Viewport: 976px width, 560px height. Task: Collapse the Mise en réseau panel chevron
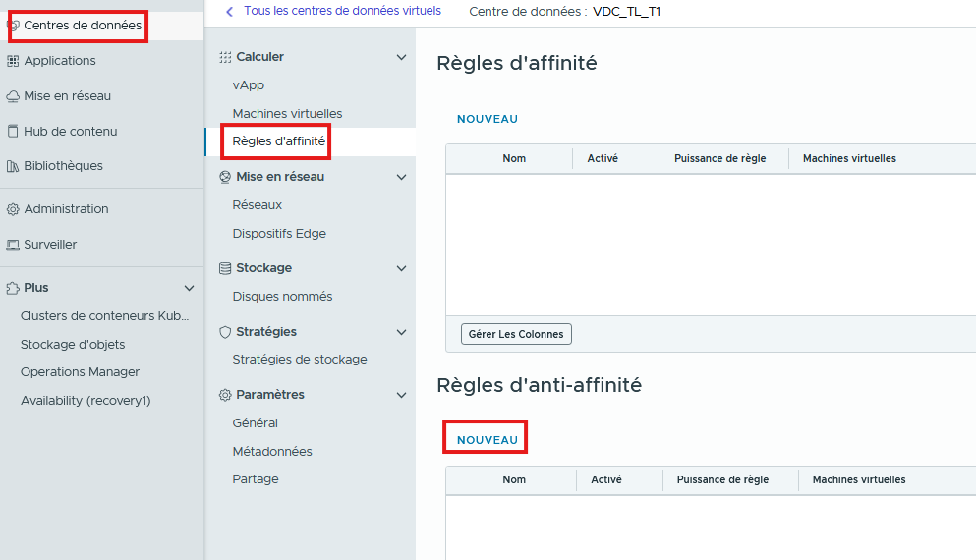click(x=401, y=177)
